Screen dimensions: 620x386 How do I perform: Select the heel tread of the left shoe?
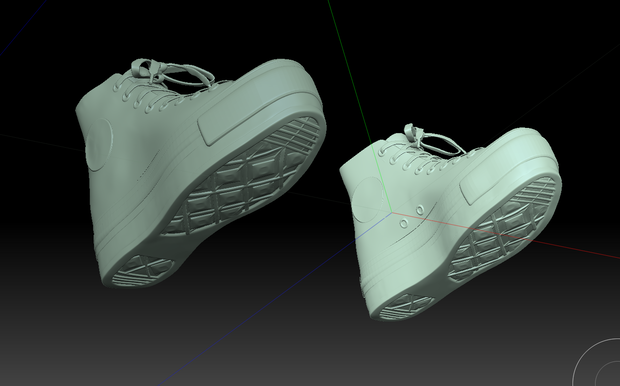tap(143, 270)
